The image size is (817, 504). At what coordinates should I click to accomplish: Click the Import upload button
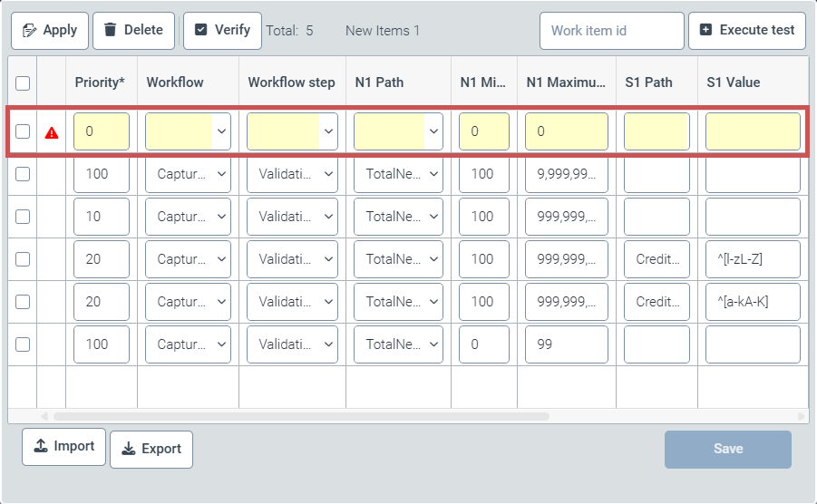click(63, 447)
